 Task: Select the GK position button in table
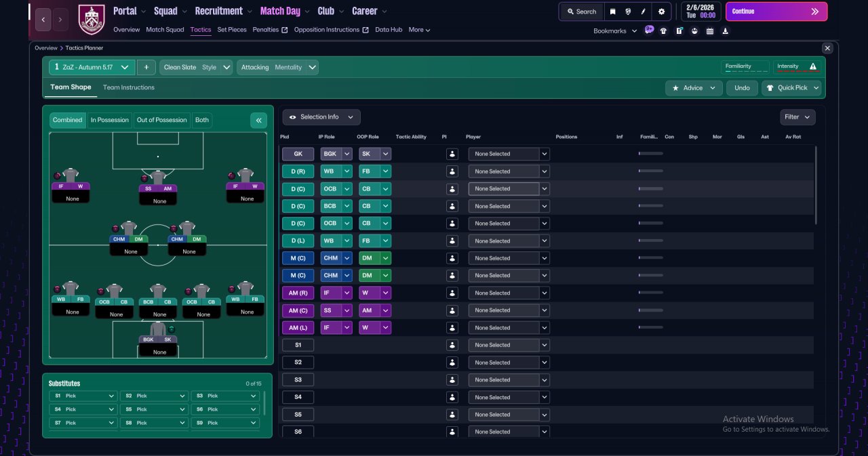click(x=298, y=154)
